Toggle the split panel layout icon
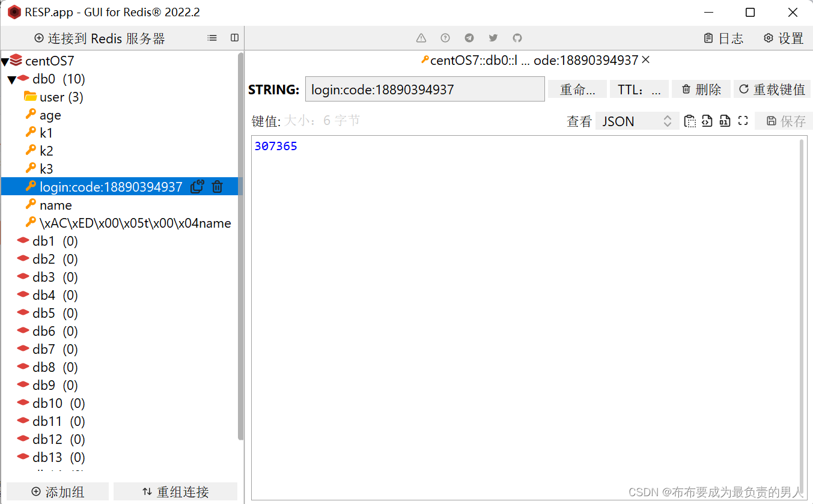This screenshot has width=813, height=504. click(x=234, y=38)
